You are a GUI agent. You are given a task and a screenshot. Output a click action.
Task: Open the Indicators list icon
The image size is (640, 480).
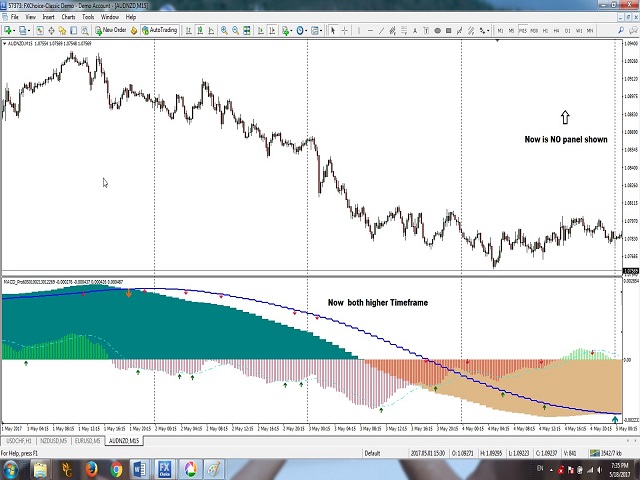click(x=285, y=31)
